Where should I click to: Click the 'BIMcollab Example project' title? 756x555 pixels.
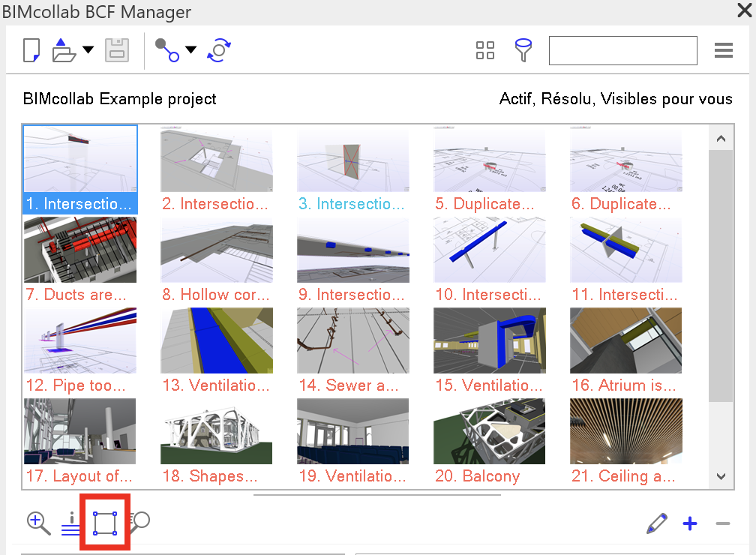coord(119,99)
